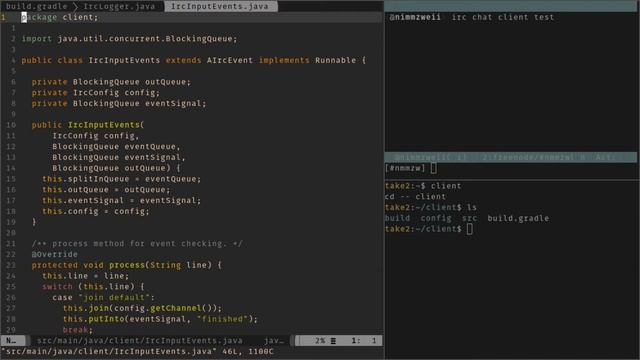Click 'config' directory in ls output
Image resolution: width=640 pixels, height=360 pixels.
click(436, 218)
